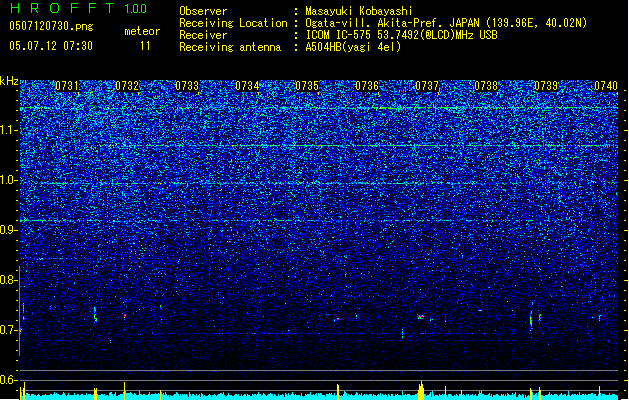Image resolution: width=629 pixels, height=400 pixels.
Task: Click the 0733 time marker
Action: click(187, 86)
